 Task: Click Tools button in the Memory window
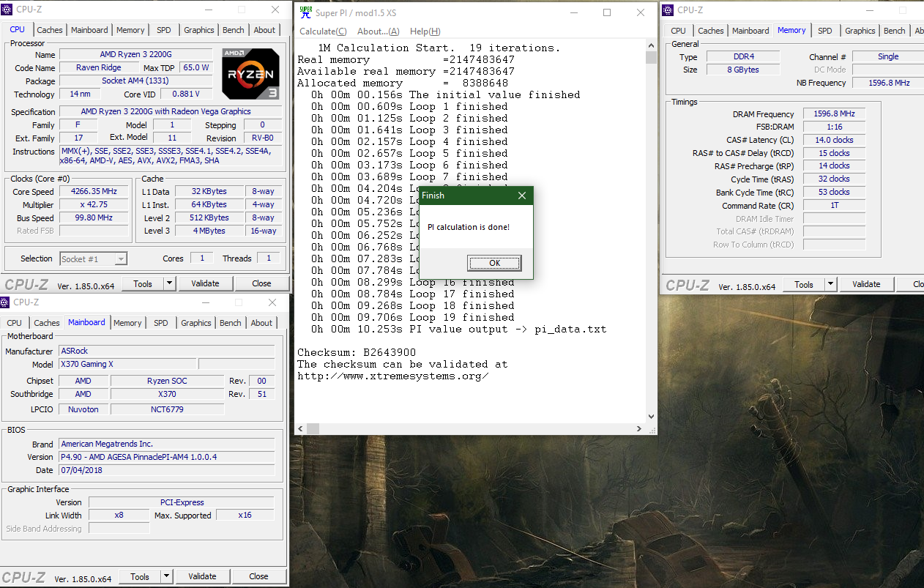[x=804, y=284]
